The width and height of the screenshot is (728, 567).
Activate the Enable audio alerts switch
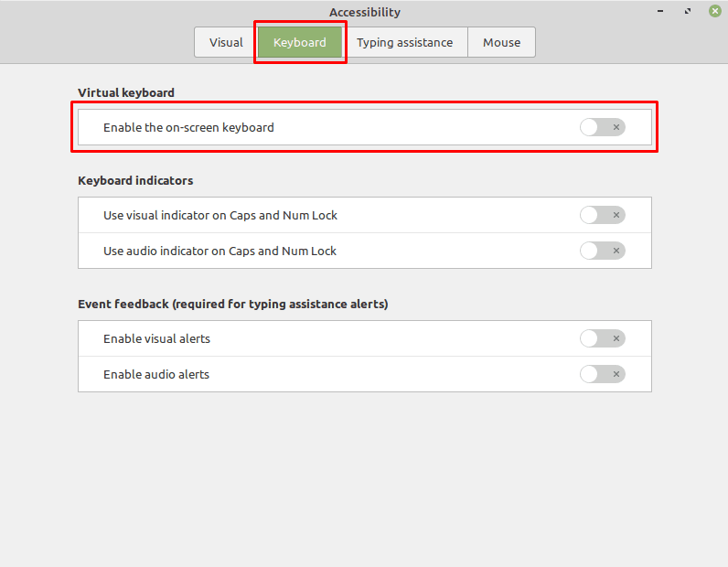602,374
